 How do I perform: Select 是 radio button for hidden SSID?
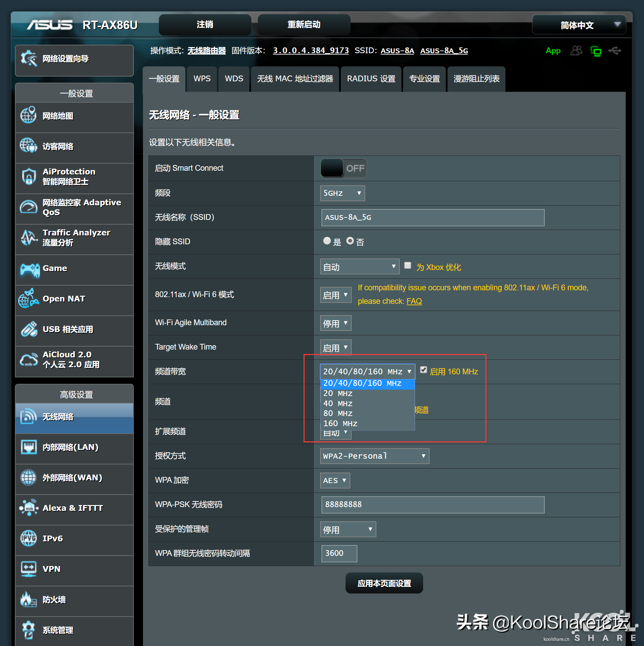click(x=327, y=241)
